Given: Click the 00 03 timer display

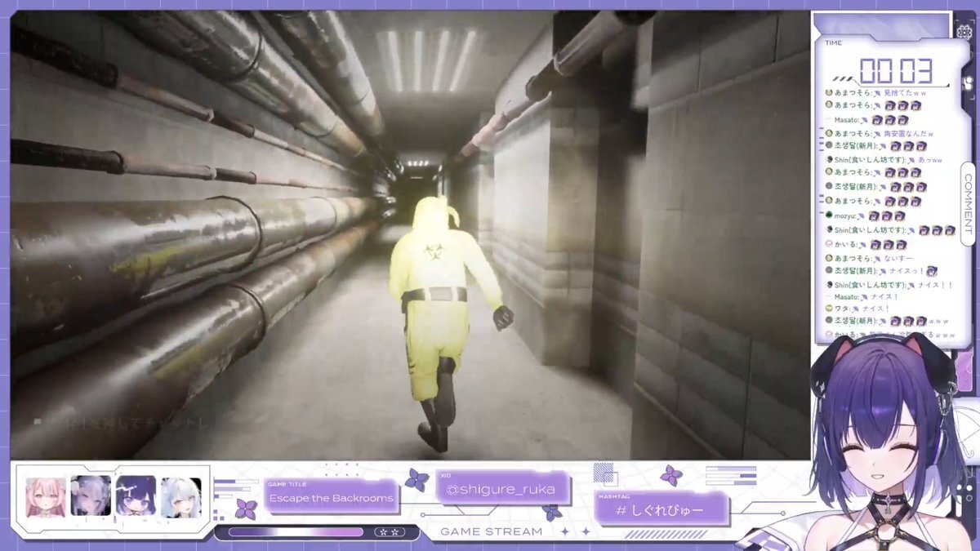Looking at the screenshot, I should tap(896, 71).
